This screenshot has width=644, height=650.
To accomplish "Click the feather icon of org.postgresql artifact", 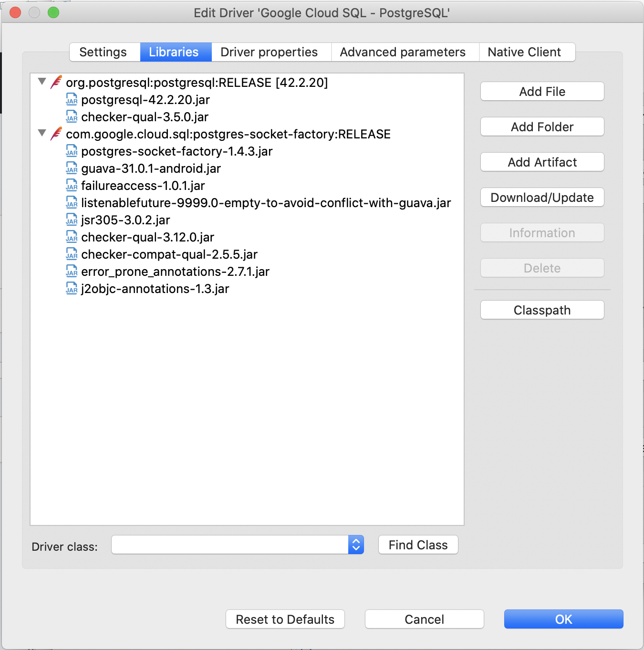I will [x=56, y=82].
